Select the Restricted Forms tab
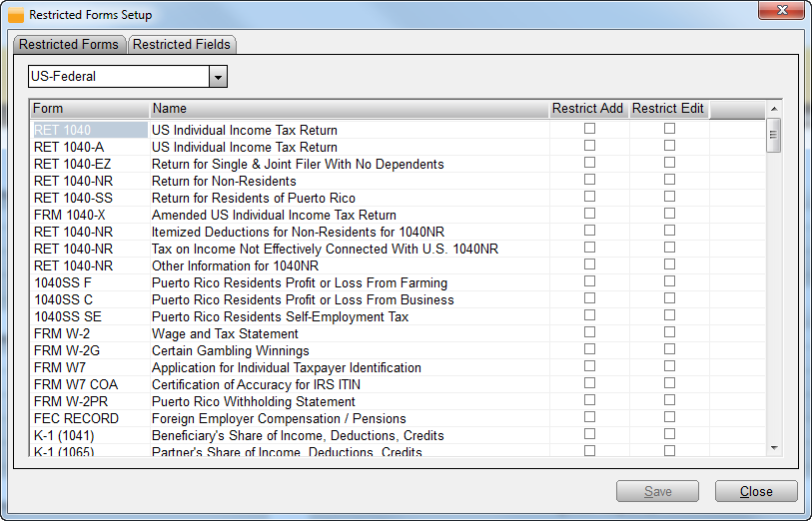This screenshot has width=812, height=521. (69, 44)
